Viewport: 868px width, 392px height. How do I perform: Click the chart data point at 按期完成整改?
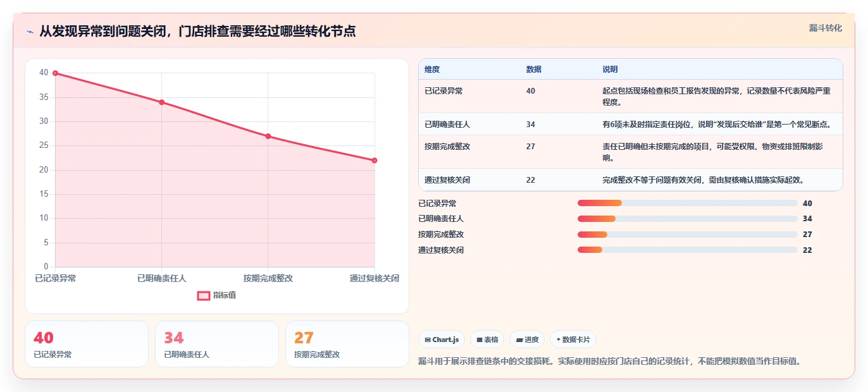point(268,137)
